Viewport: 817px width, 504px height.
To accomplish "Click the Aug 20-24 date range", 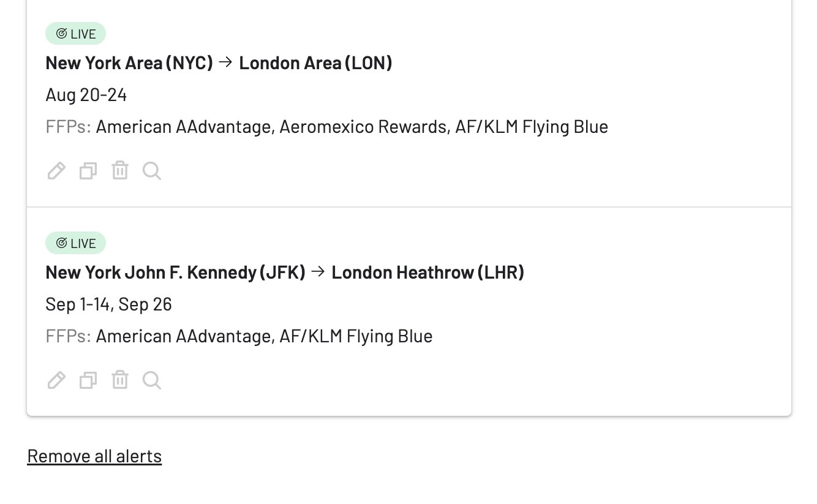I will 86,95.
